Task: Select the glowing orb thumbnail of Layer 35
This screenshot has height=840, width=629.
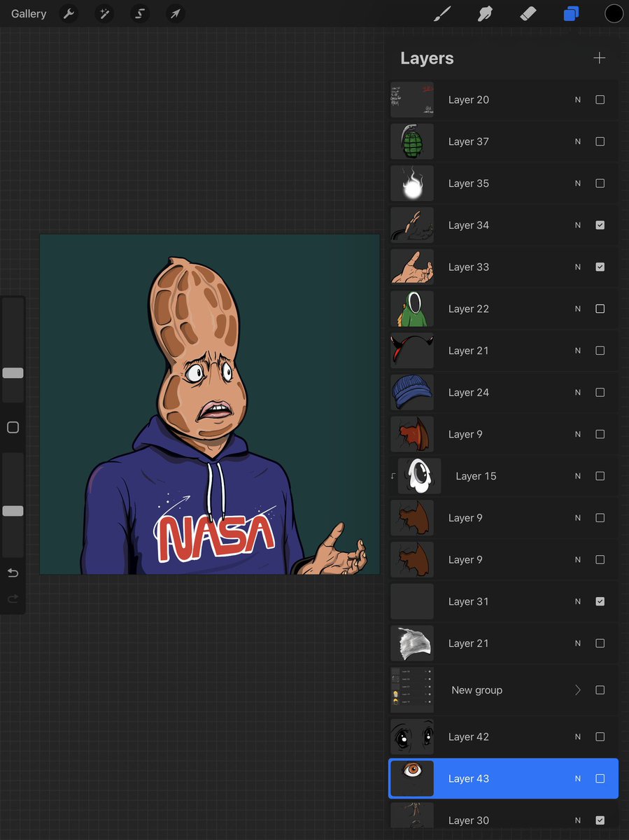Action: coord(412,183)
